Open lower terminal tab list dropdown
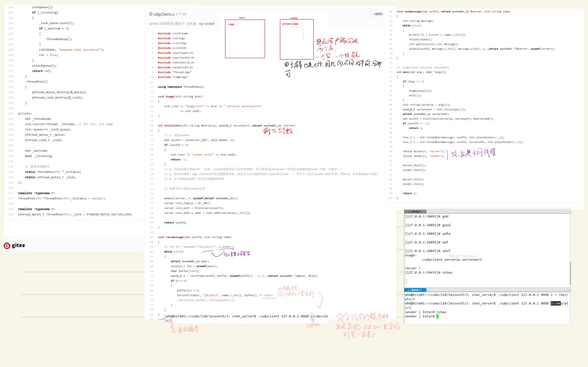The height and width of the screenshot is (367, 588). 570,290
